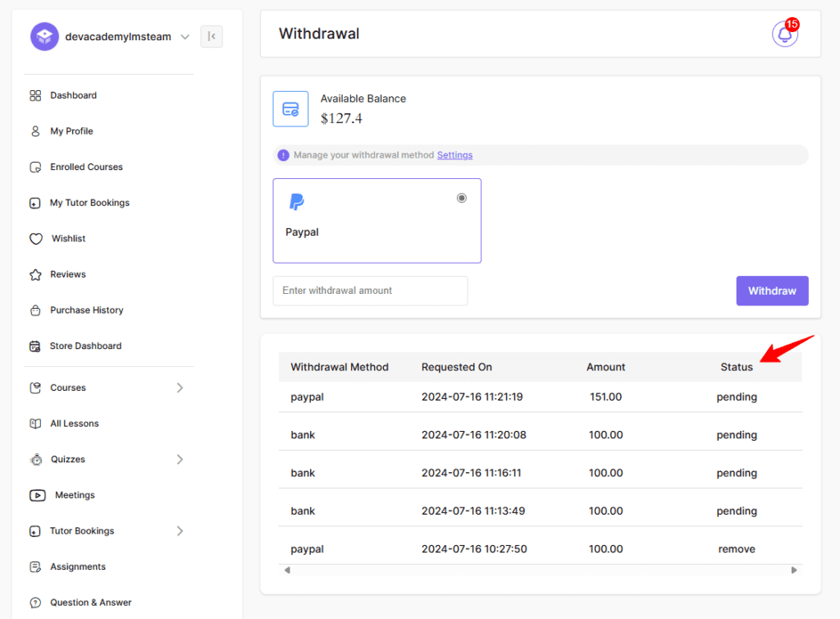Collapse the sidebar with arrow icon
The image size is (840, 619).
[212, 36]
